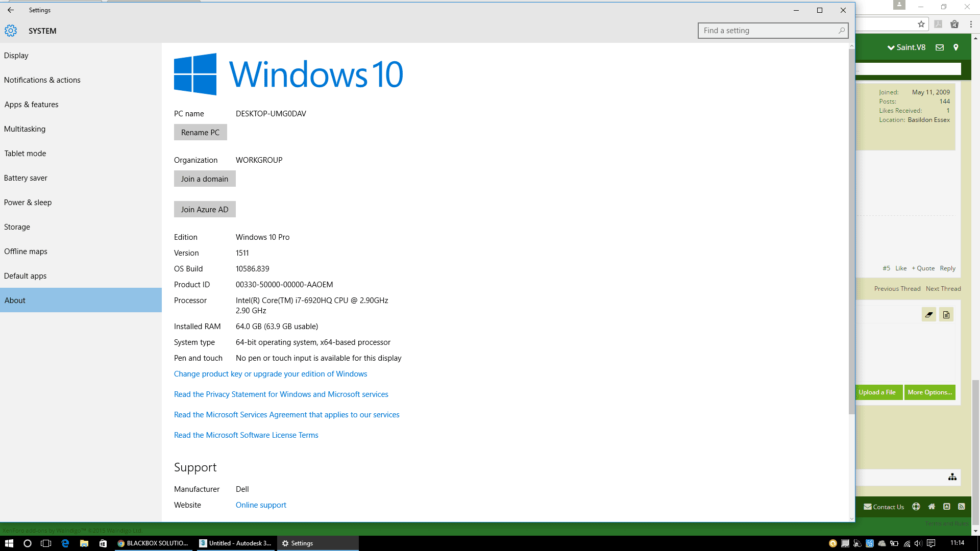
Task: Click the document icon in forum editor
Action: [946, 315]
